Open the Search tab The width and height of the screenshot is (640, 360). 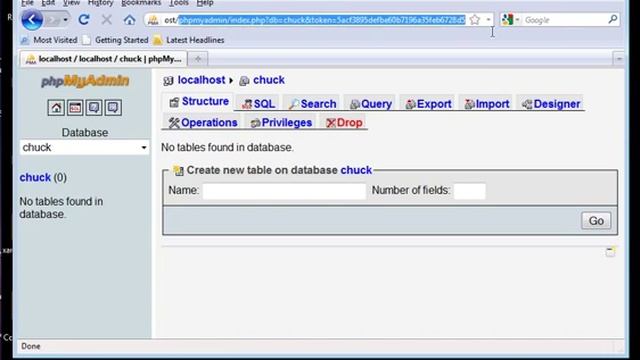pyautogui.click(x=312, y=104)
